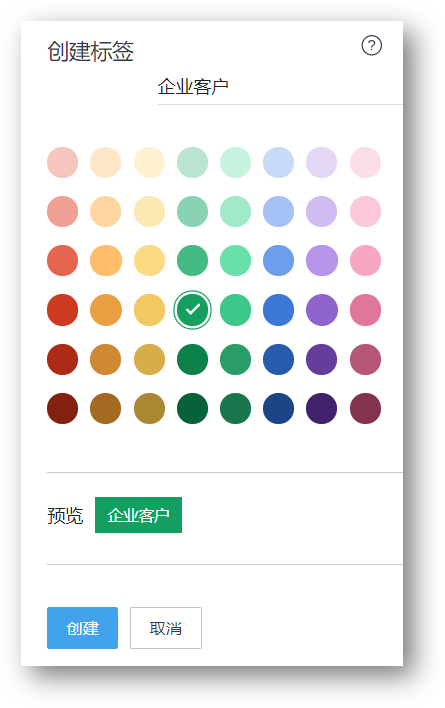This screenshot has width=445, height=708.
Task: Select the darkest forest green swatch in bottom row
Action: 192,408
